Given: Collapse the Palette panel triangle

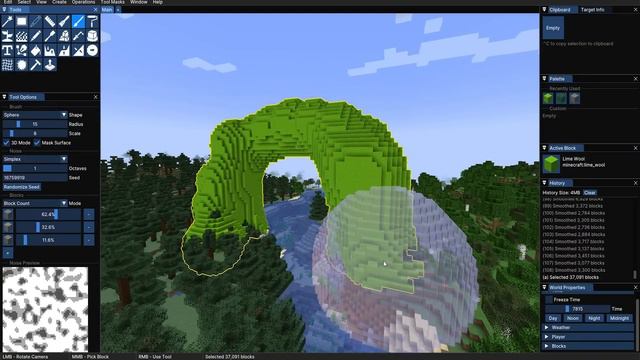Looking at the screenshot, I should 544,78.
